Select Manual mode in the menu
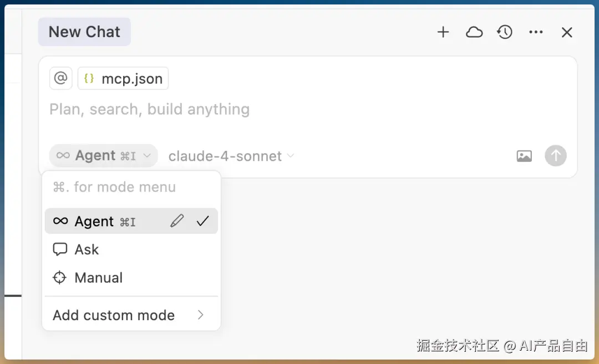This screenshot has width=599, height=364. point(98,278)
